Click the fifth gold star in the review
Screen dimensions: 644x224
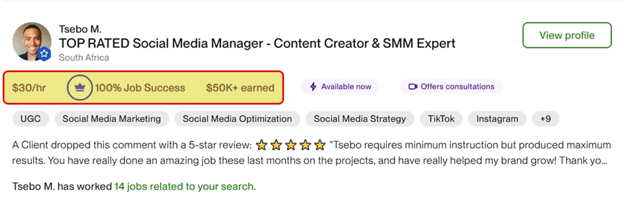(x=320, y=145)
